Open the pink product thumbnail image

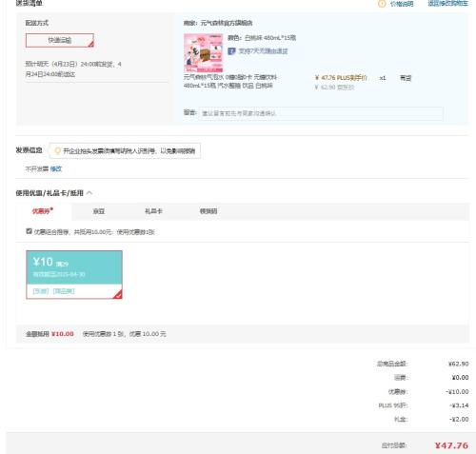click(x=204, y=53)
